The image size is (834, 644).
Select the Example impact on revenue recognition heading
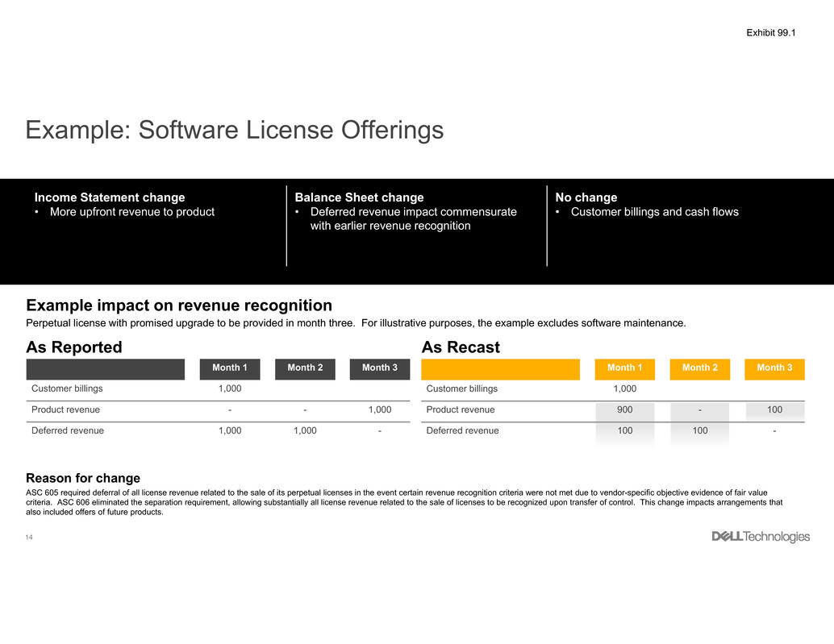click(x=179, y=305)
